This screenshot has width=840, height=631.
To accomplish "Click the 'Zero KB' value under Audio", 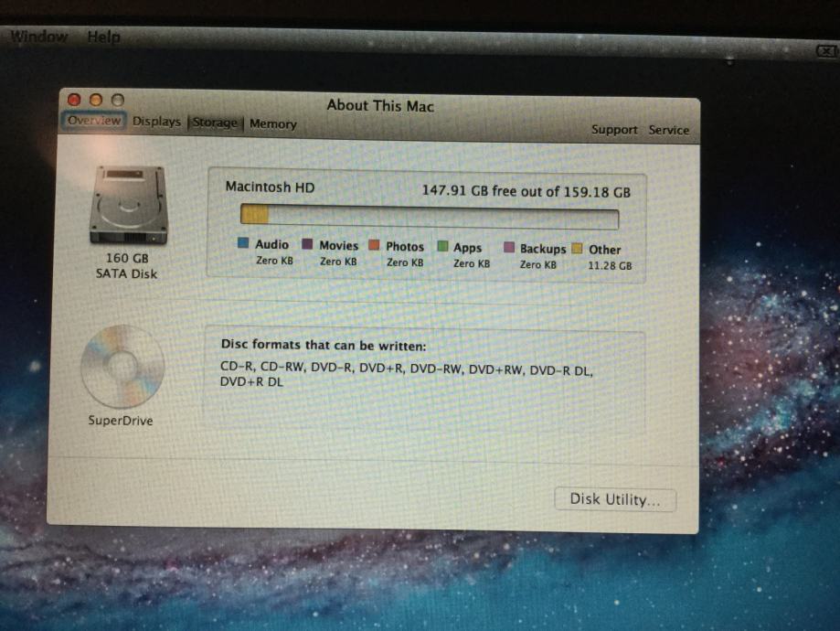I will [275, 261].
